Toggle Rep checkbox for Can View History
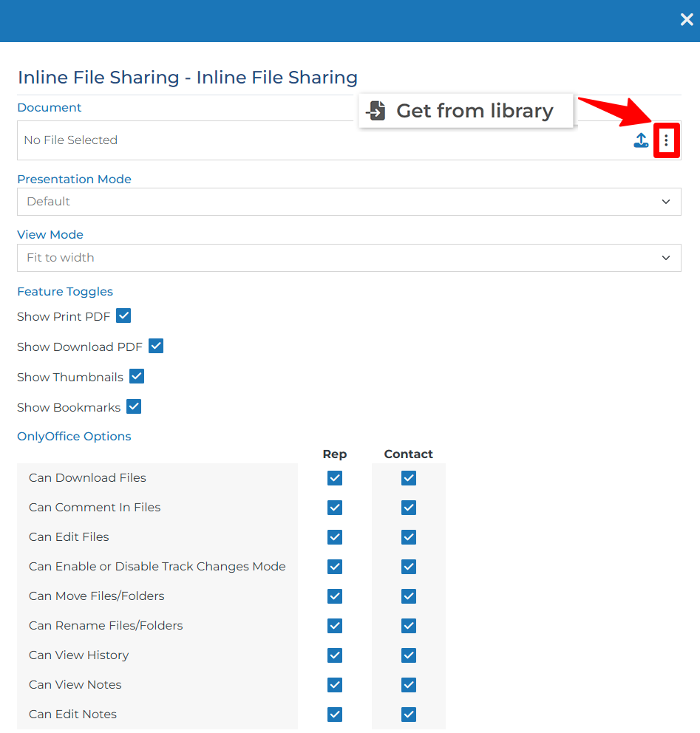The width and height of the screenshot is (700, 733). tap(335, 655)
